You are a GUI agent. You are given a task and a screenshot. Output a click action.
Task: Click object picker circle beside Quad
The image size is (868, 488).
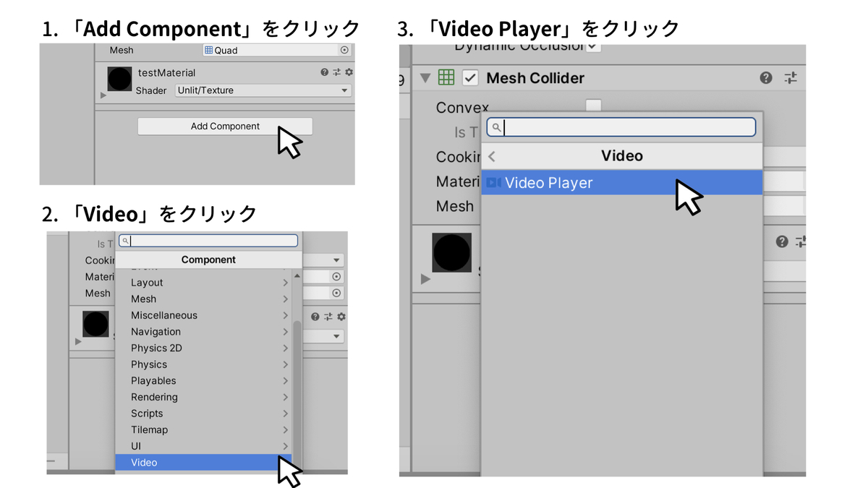click(x=344, y=51)
